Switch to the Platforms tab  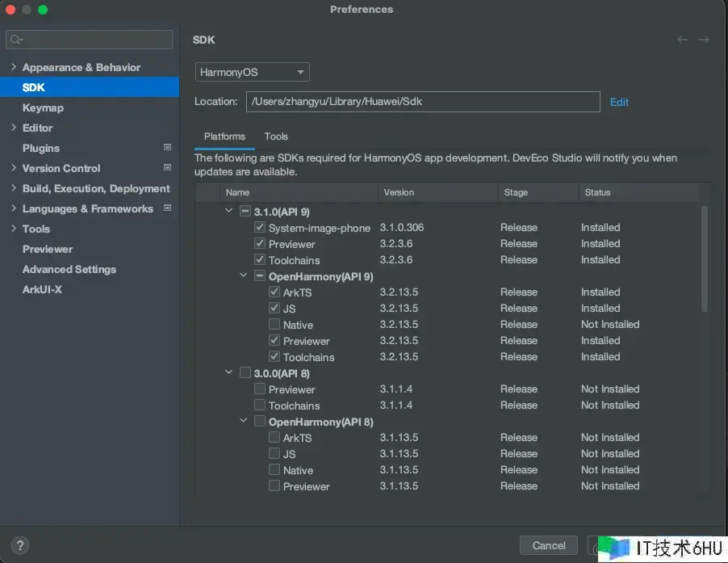click(224, 137)
